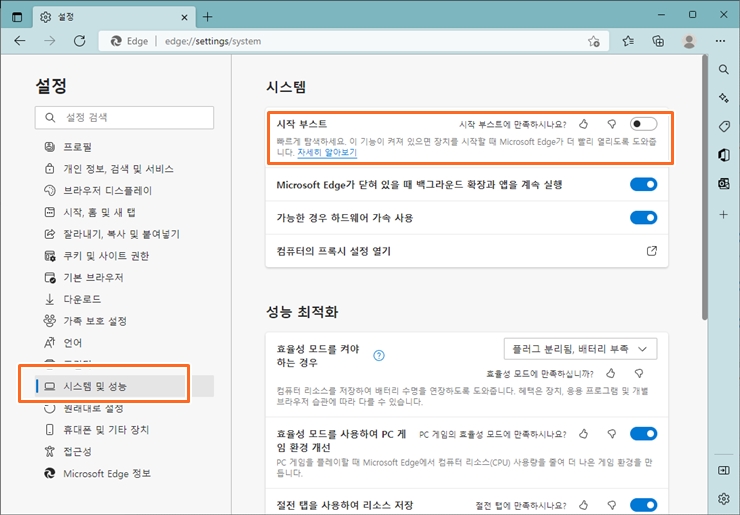
Task: Click the external link icon for 프록시 설정
Action: (x=652, y=251)
